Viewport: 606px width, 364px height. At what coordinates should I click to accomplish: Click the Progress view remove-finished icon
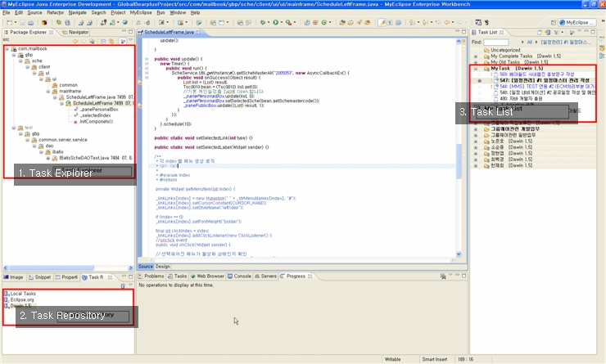point(443,276)
